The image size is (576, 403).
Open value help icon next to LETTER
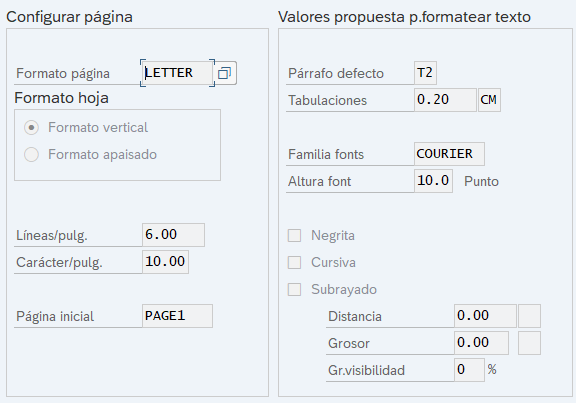coord(225,73)
